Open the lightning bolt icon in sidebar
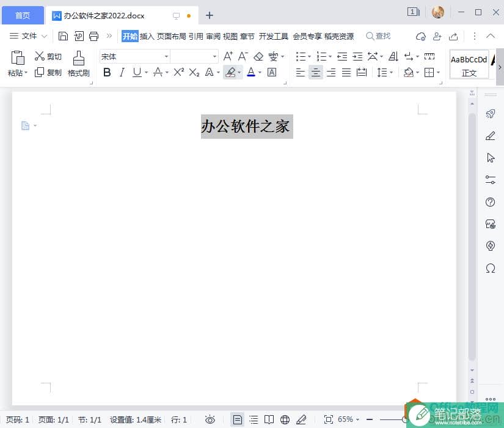The image size is (504, 428). [490, 246]
